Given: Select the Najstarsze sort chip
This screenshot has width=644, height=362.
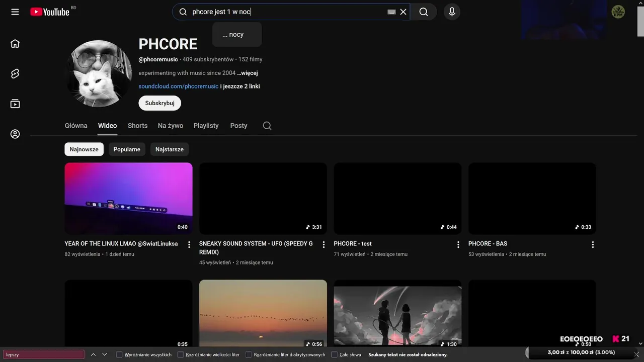Looking at the screenshot, I should coord(170,149).
